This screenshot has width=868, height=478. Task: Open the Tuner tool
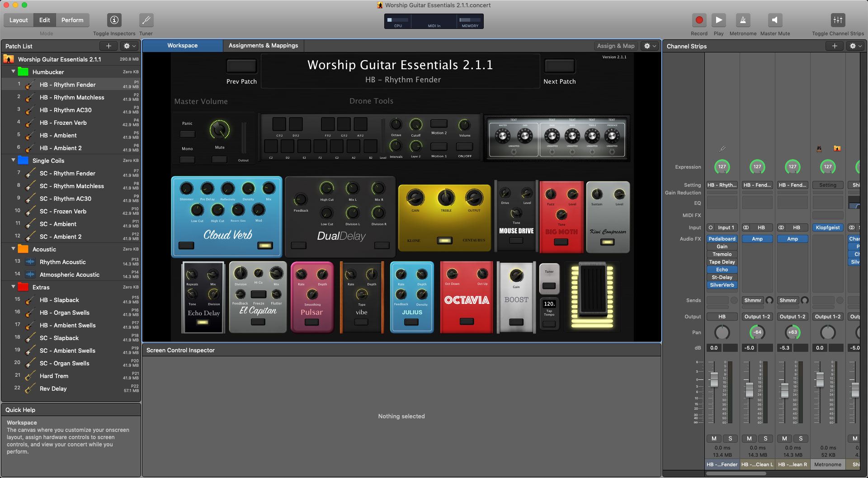point(146,20)
